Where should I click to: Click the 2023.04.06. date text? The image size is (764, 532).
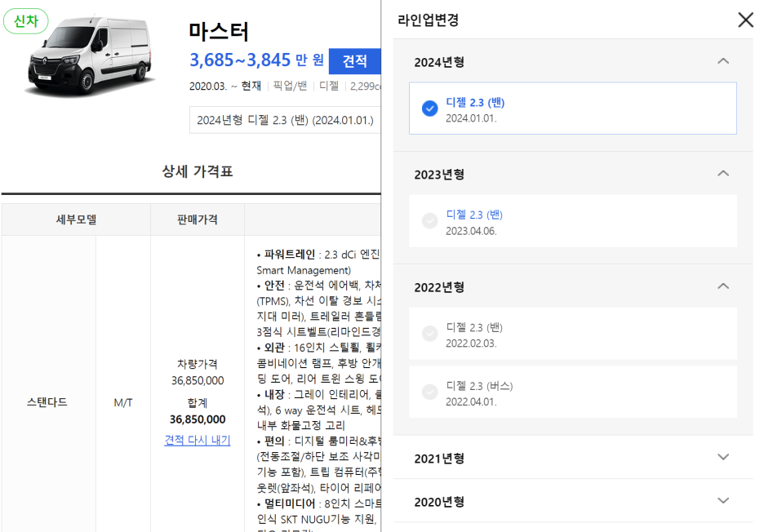[471, 231]
